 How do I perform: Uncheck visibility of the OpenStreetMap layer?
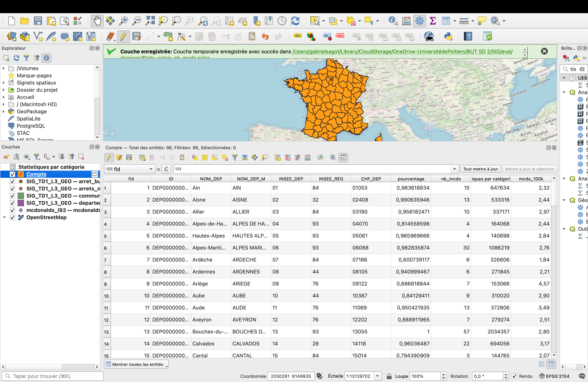(12, 218)
